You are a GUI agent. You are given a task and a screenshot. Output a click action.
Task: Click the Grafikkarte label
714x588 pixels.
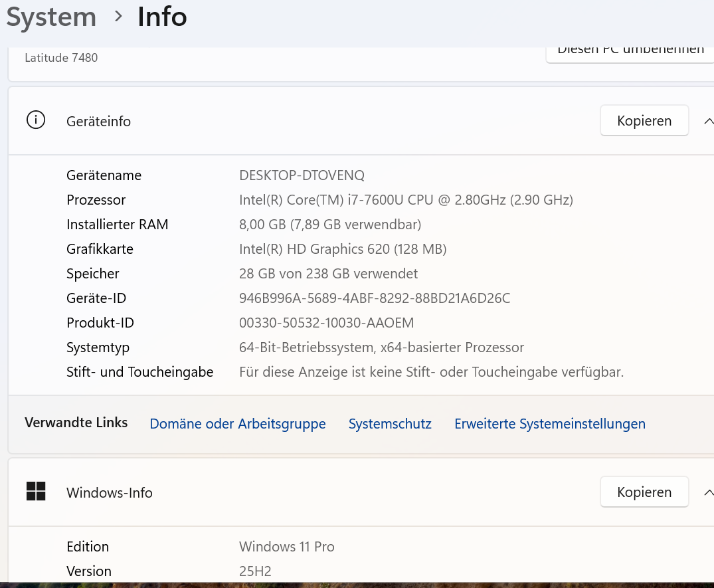tap(100, 249)
